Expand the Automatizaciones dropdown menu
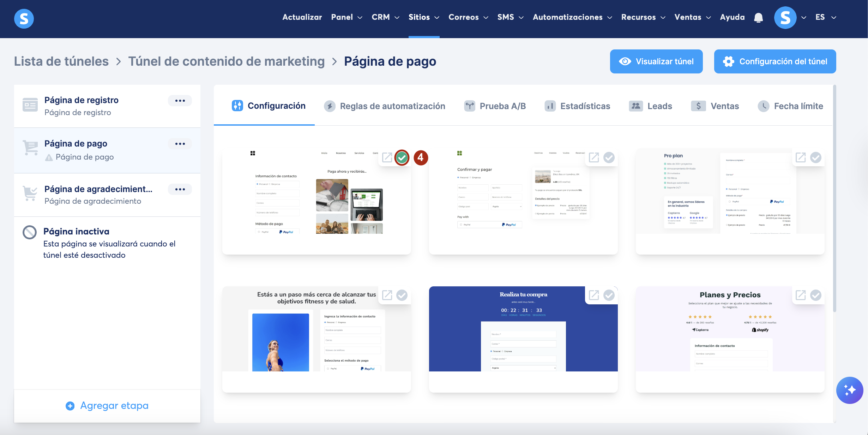 pyautogui.click(x=572, y=17)
